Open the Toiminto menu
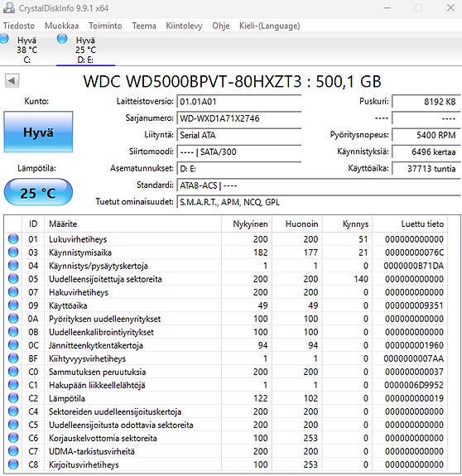Screen dimensions: 462x476 click(x=105, y=26)
